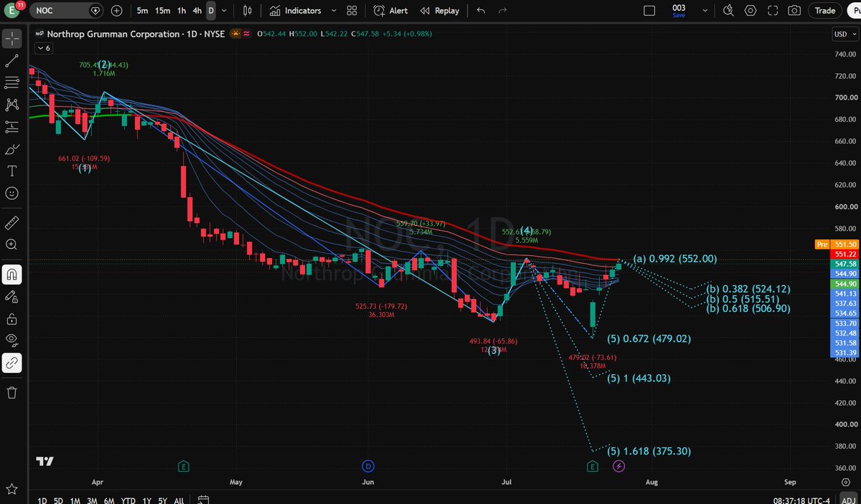Screen dimensions: 861x504
Task: Set range to 1D
Action: 42,500
